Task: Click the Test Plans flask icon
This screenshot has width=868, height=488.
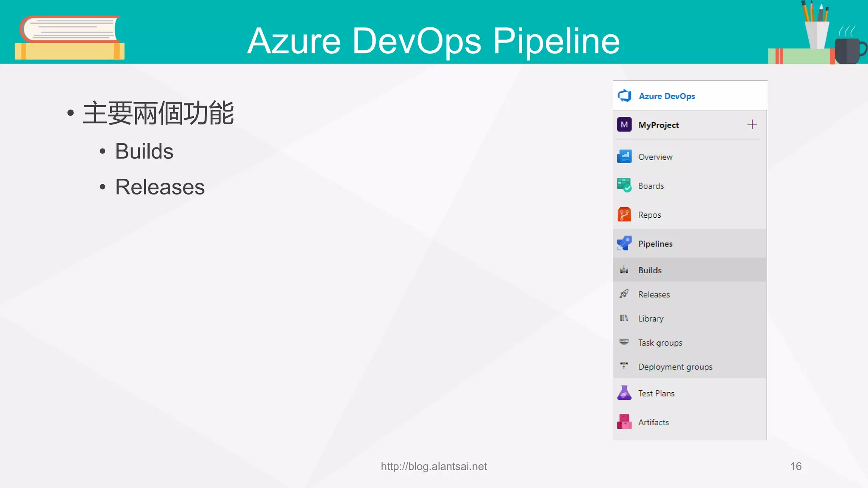Action: [624, 393]
